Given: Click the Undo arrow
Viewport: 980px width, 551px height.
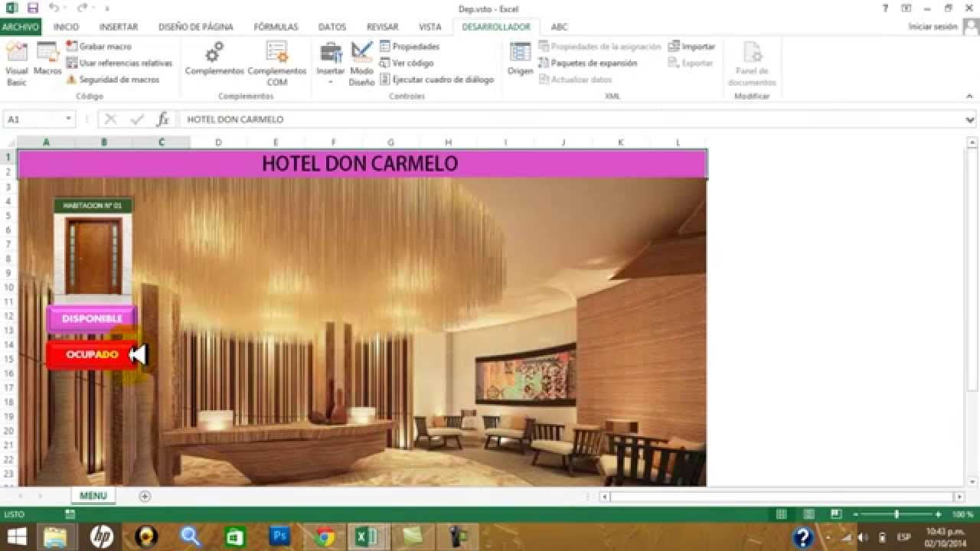Looking at the screenshot, I should coord(53,8).
